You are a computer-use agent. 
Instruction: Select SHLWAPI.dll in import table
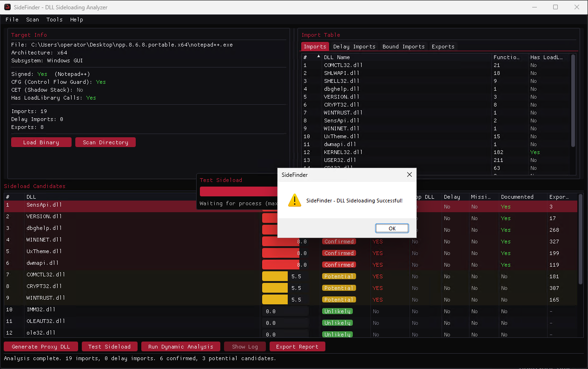tap(436, 73)
